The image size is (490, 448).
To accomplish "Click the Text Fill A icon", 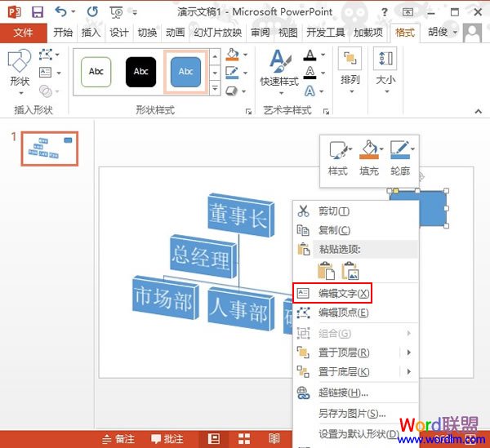I will pos(310,55).
